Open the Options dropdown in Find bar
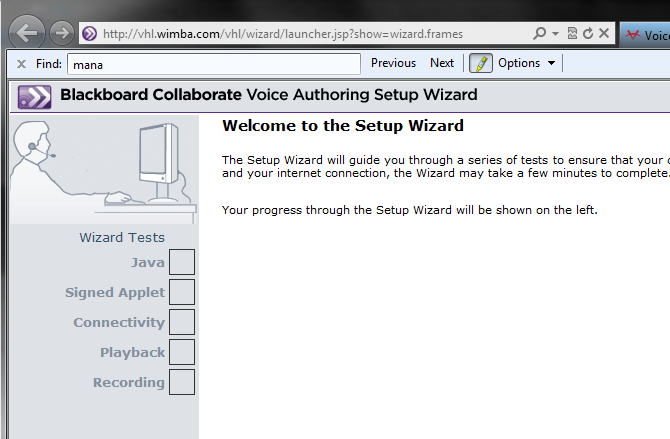Viewport: 670px width, 439px height. [x=526, y=63]
